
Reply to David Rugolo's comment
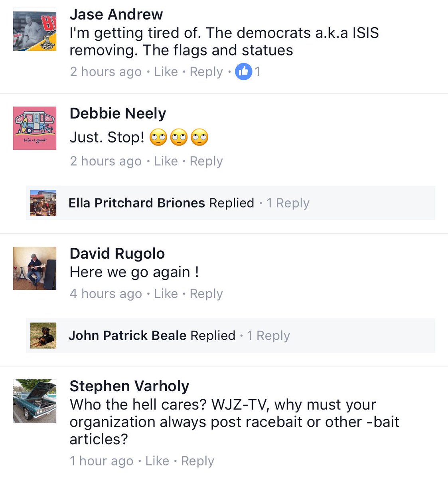206,294
